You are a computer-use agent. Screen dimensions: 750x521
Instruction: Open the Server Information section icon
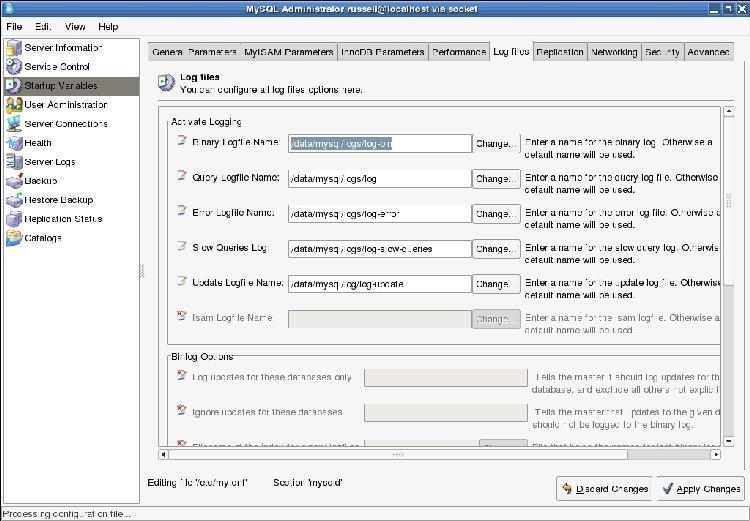click(14, 47)
